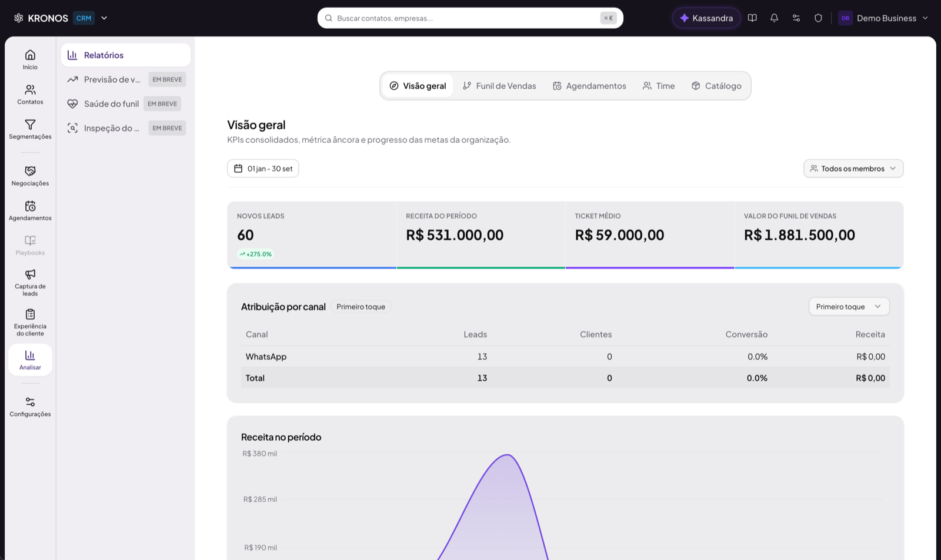
Task: Click the Total row label
Action: pyautogui.click(x=255, y=378)
